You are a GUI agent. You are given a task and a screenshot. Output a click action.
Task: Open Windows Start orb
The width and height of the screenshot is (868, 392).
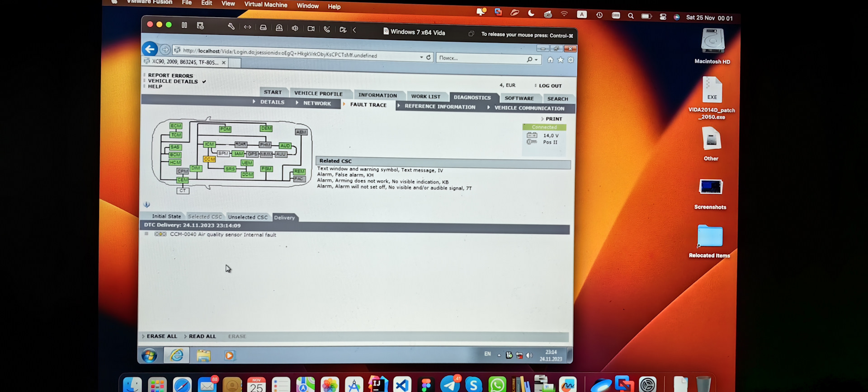coord(149,355)
